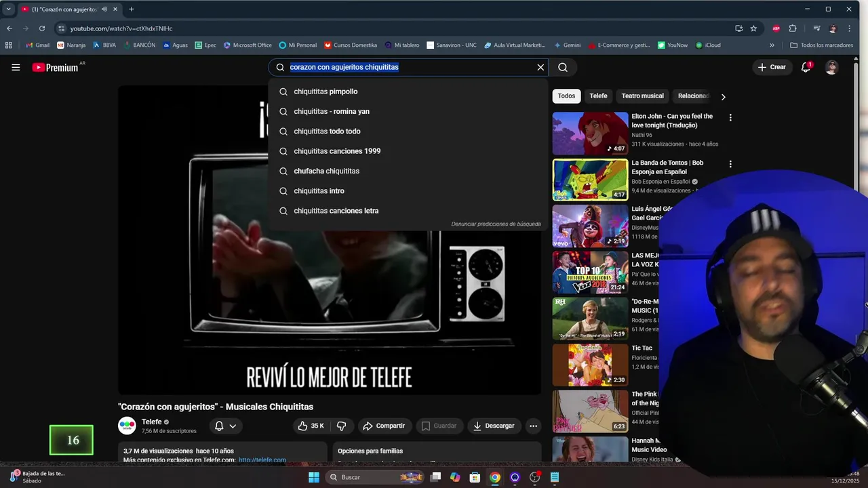Screen dimensions: 868x488
Task: Bookmark this page with the star
Action: (753, 28)
